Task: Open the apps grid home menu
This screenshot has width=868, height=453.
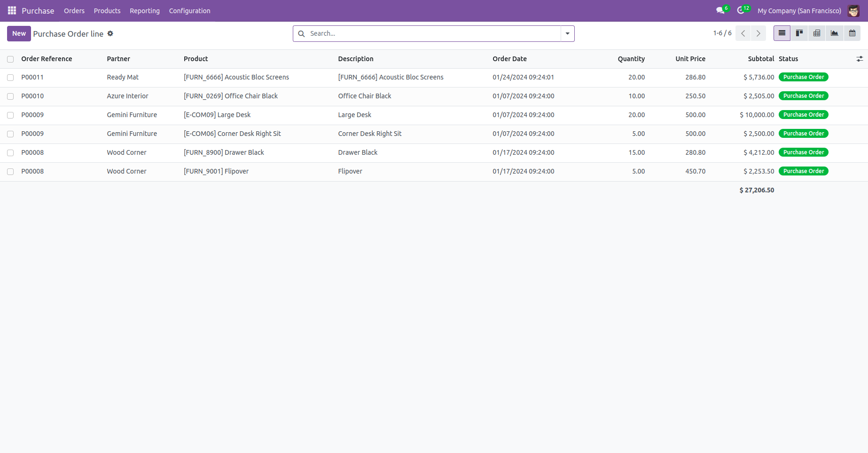Action: [12, 10]
